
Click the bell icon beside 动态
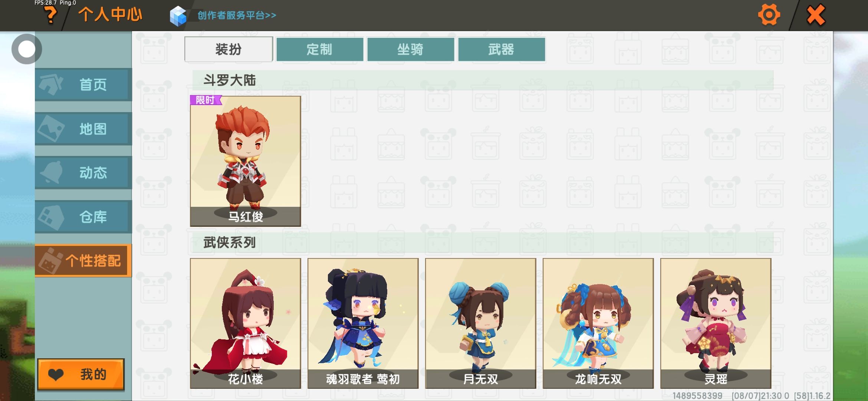point(51,172)
